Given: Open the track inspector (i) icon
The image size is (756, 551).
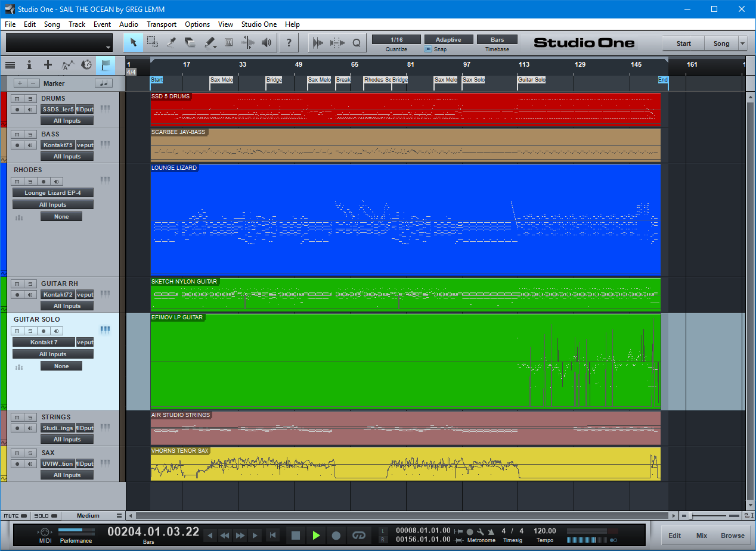Looking at the screenshot, I should pos(29,65).
